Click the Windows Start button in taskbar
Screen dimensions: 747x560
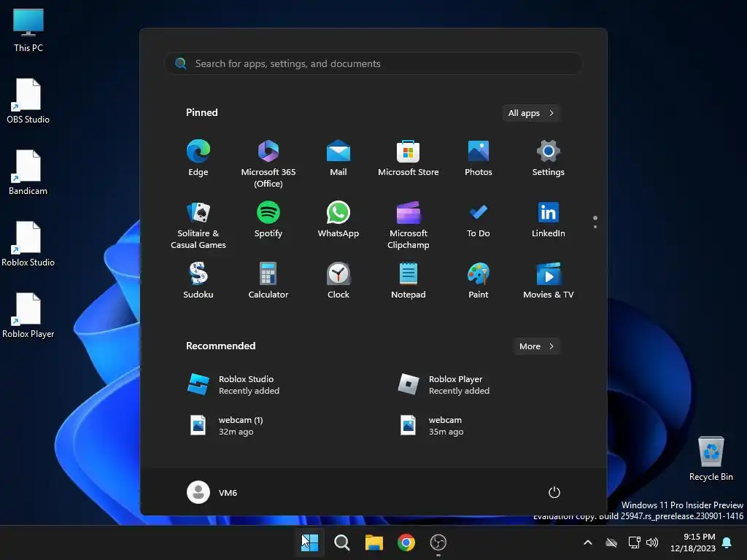tap(309, 542)
